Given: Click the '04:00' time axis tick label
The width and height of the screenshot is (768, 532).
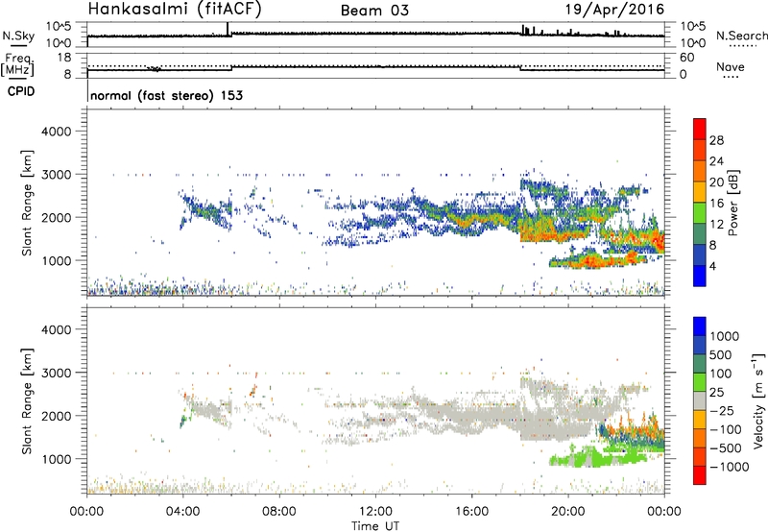Looking at the screenshot, I should [182, 512].
